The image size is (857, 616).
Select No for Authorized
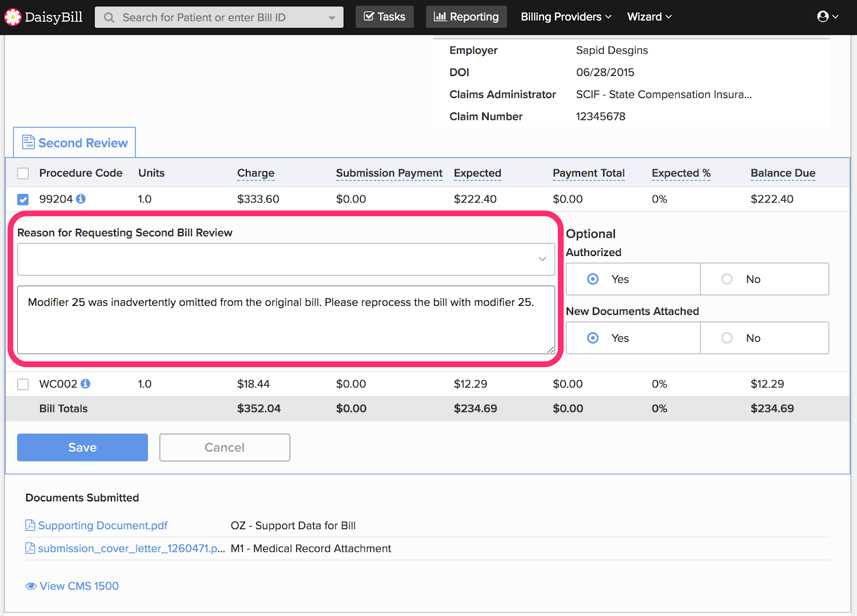pyautogui.click(x=727, y=279)
